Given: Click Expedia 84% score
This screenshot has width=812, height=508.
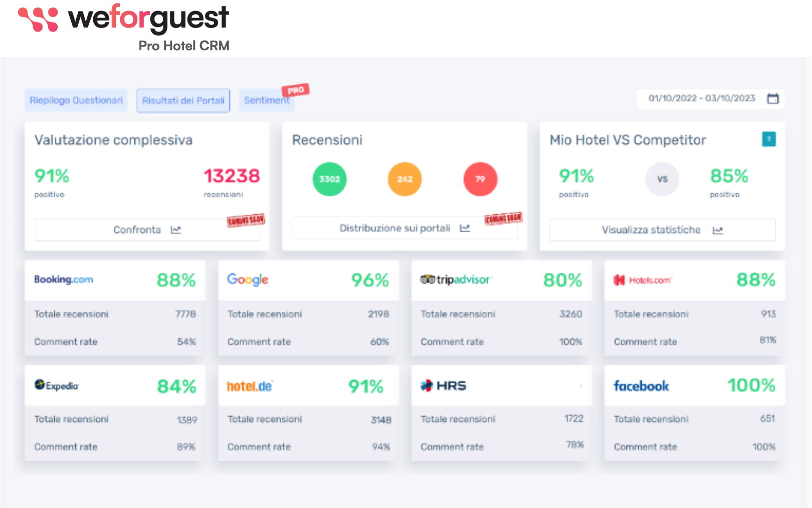Looking at the screenshot, I should (x=176, y=386).
